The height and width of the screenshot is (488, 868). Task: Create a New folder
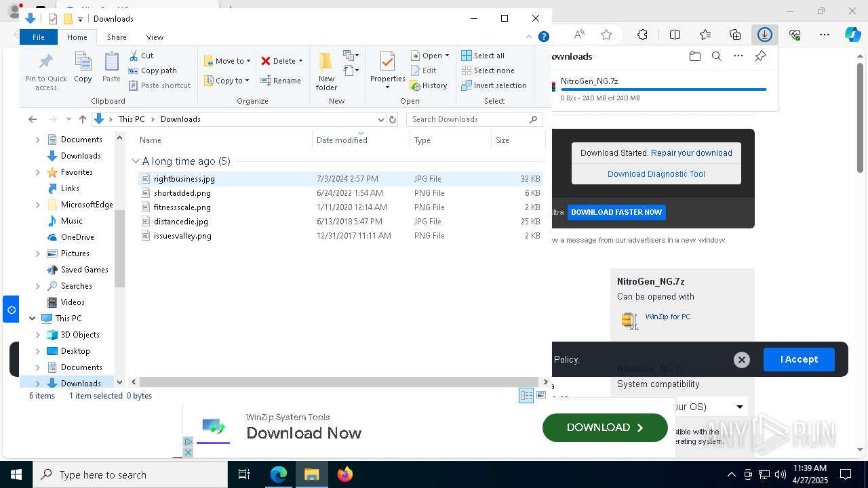coord(326,71)
